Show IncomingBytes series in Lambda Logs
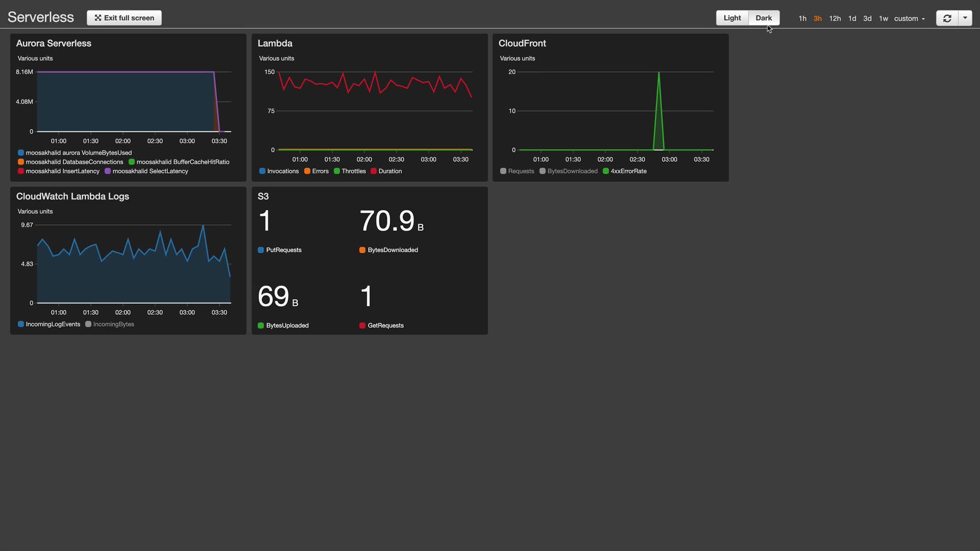This screenshot has width=980, height=551. [88, 324]
